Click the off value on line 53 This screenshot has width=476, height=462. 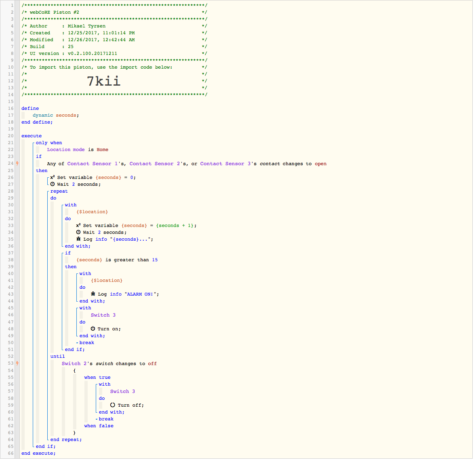(152, 363)
